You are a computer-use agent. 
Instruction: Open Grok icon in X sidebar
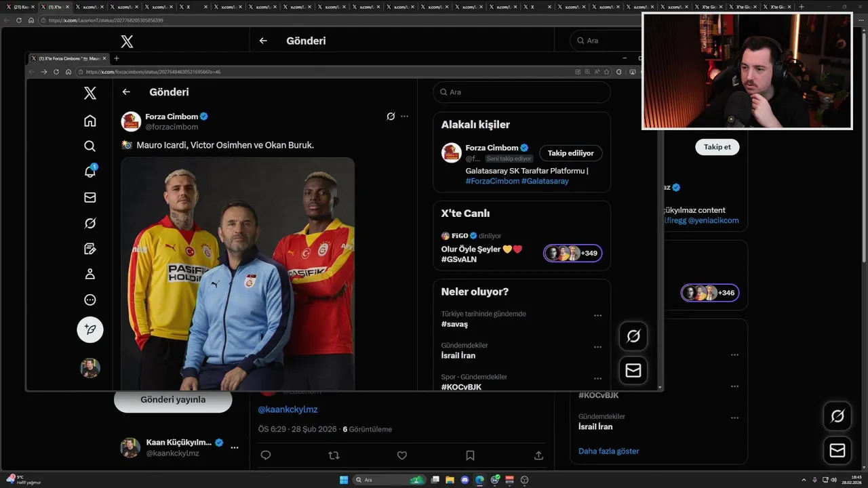[90, 224]
